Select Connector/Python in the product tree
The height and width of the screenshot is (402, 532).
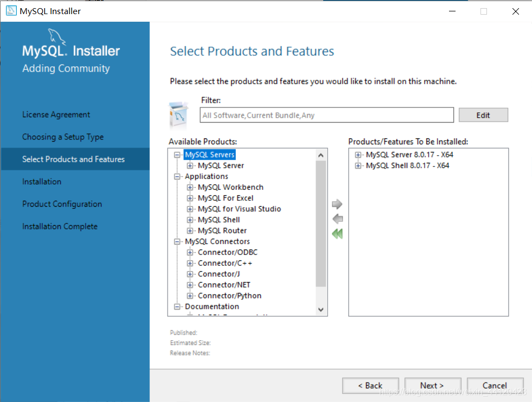click(x=230, y=296)
